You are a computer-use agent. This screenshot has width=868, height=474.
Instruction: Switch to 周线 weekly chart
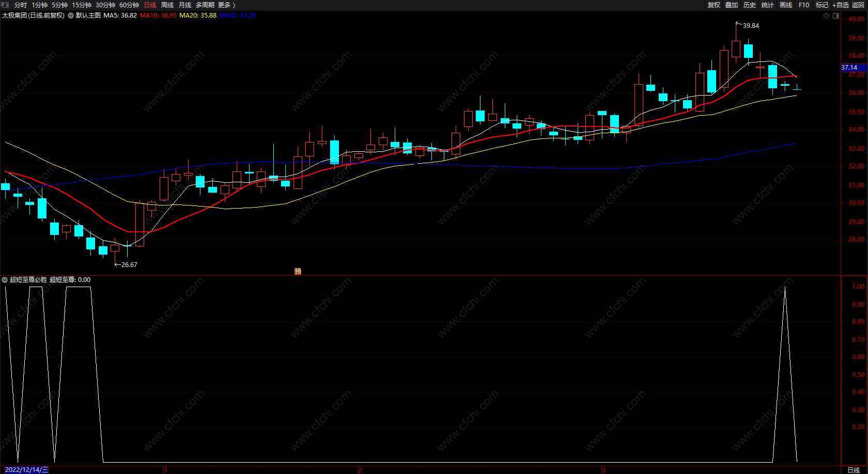pyautogui.click(x=167, y=5)
